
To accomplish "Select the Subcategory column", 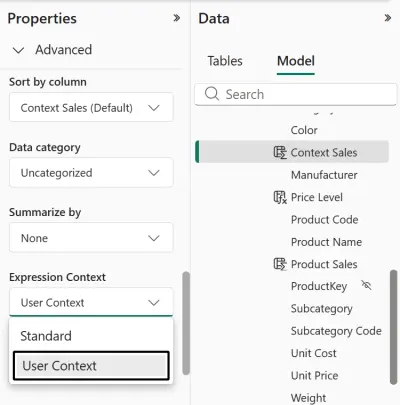I will [321, 308].
